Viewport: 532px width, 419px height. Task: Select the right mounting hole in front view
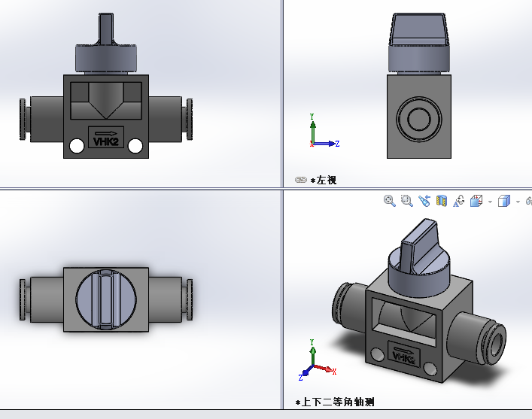pyautogui.click(x=135, y=146)
